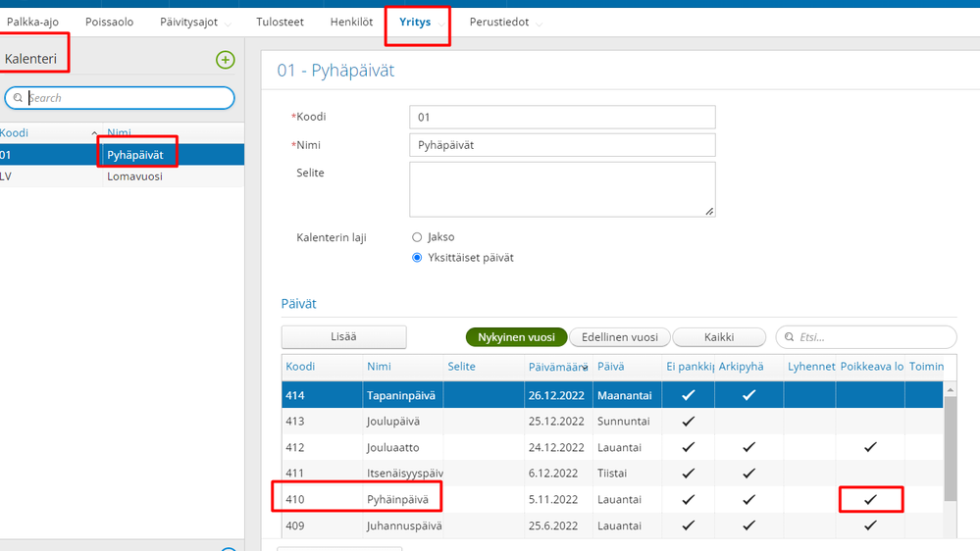The image size is (980, 551).
Task: Select the Joulupäivä row
Action: (x=612, y=421)
